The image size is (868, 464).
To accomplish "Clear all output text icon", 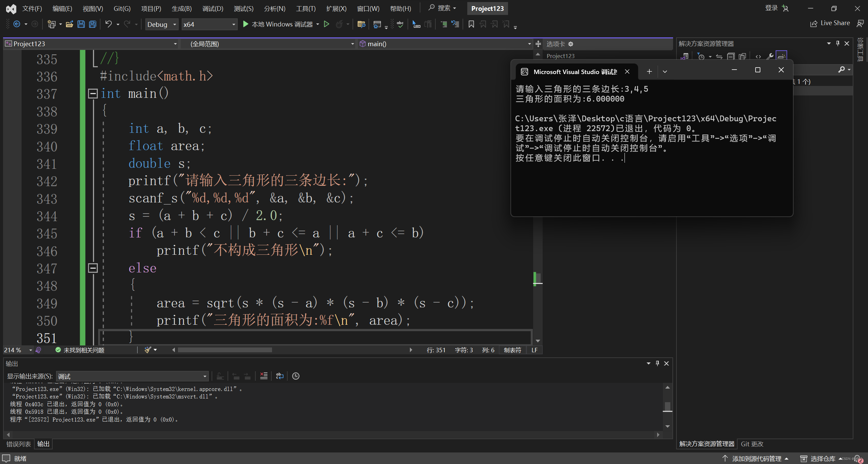I will point(264,376).
